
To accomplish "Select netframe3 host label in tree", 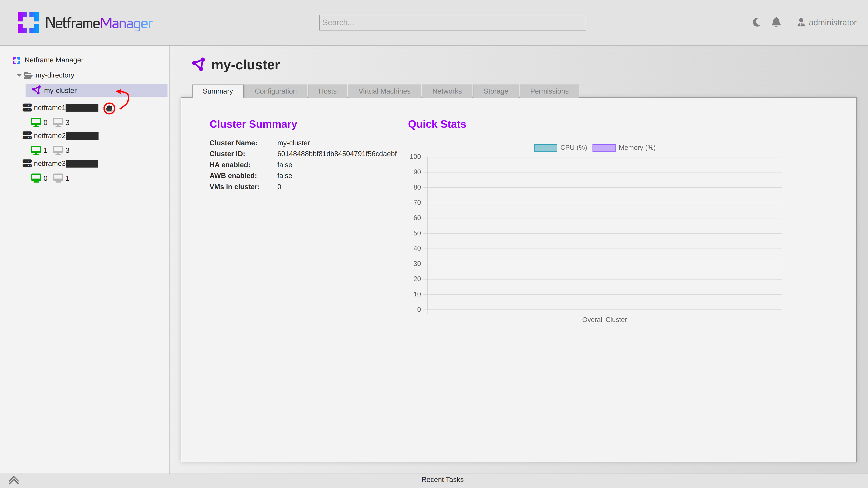I will pos(50,163).
